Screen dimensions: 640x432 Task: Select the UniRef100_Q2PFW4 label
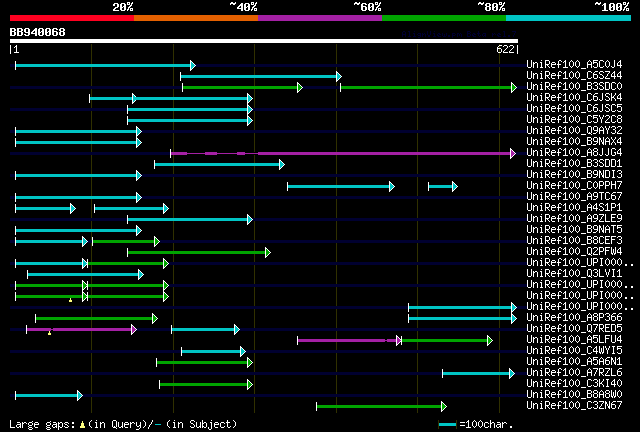574,252
